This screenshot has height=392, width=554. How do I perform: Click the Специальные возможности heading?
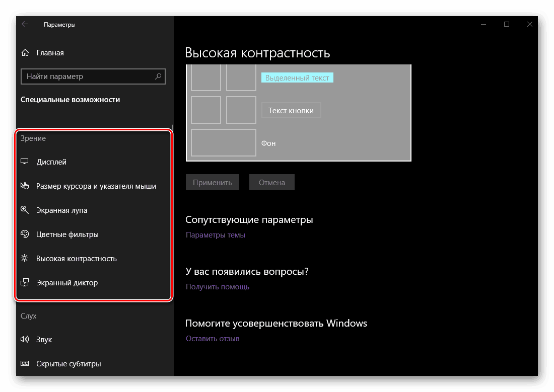(71, 100)
